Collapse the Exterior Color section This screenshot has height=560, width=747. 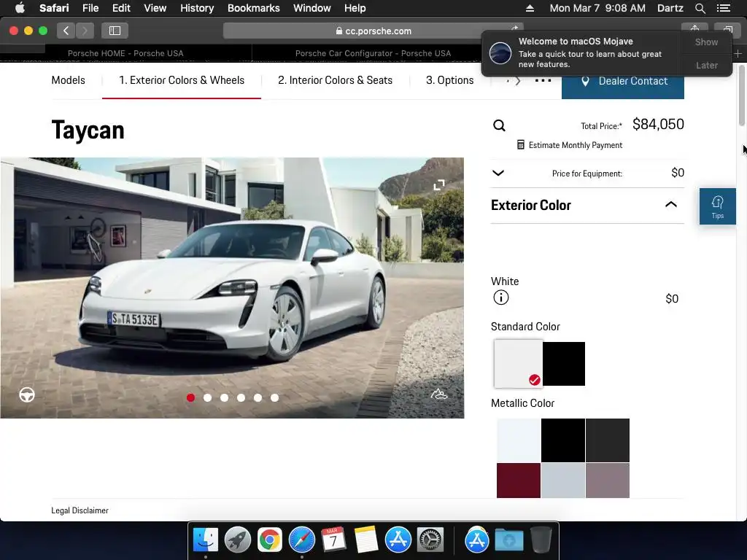tap(671, 205)
